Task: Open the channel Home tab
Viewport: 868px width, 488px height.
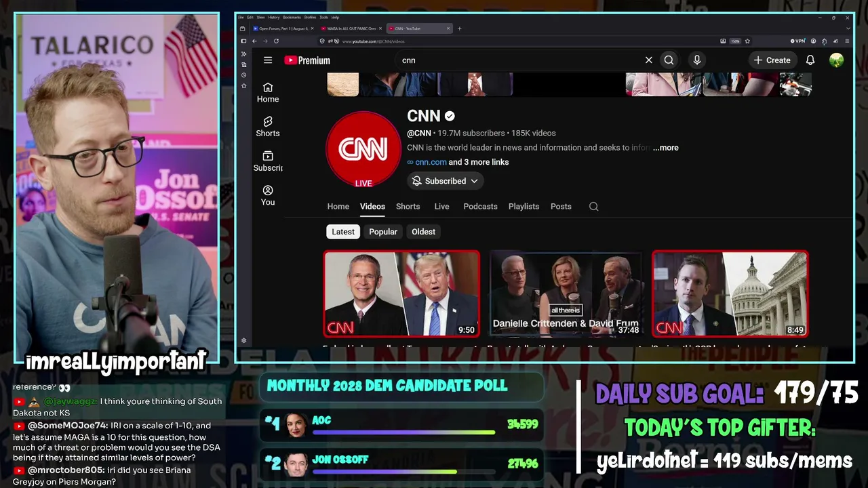Action: pos(338,207)
